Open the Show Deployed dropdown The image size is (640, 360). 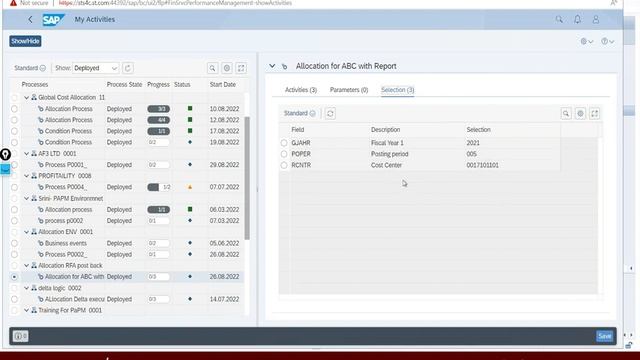click(96, 68)
